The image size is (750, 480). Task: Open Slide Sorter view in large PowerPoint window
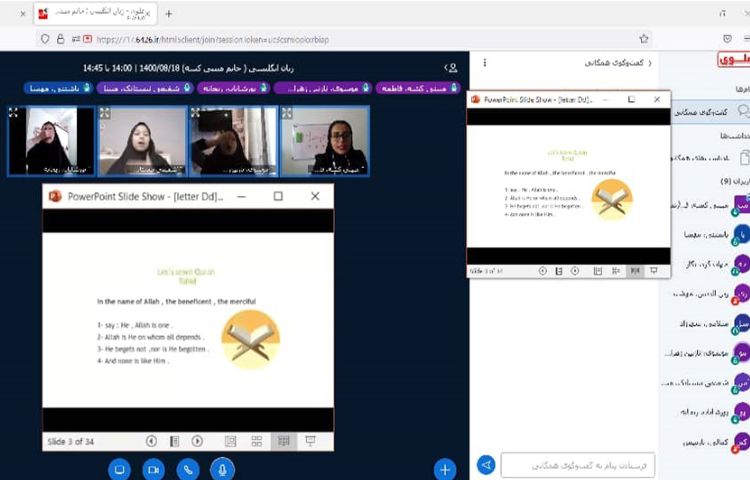click(257, 441)
